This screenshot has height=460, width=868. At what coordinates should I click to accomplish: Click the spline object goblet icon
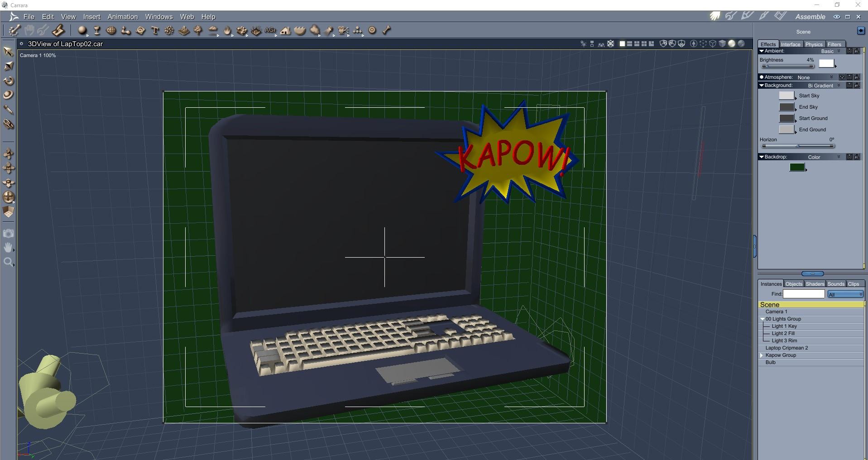pos(97,30)
